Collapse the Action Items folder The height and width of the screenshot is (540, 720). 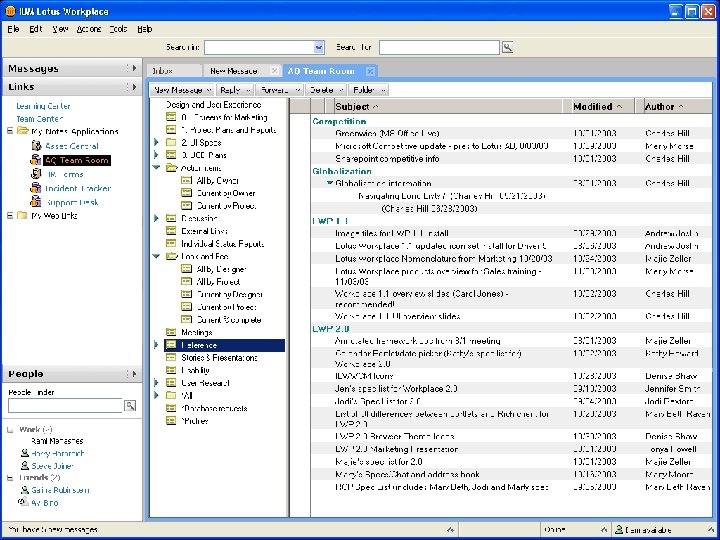pos(157,169)
